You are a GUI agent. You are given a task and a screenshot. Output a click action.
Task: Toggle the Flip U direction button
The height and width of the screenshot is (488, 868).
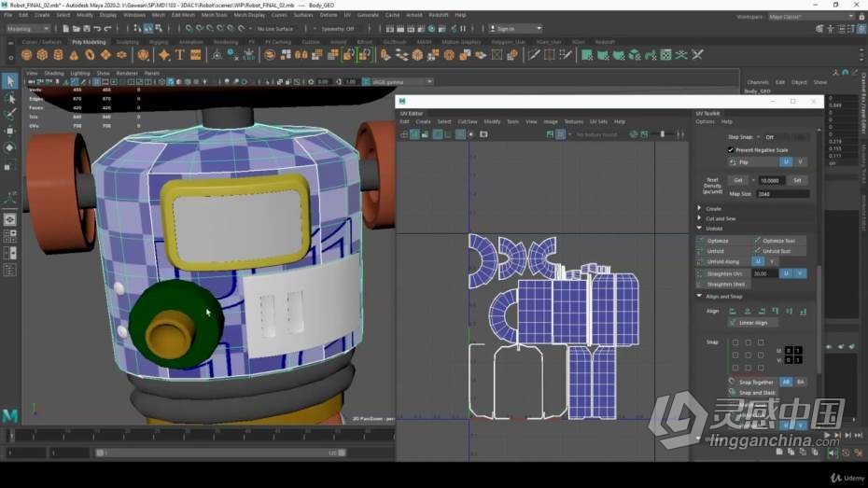click(786, 162)
